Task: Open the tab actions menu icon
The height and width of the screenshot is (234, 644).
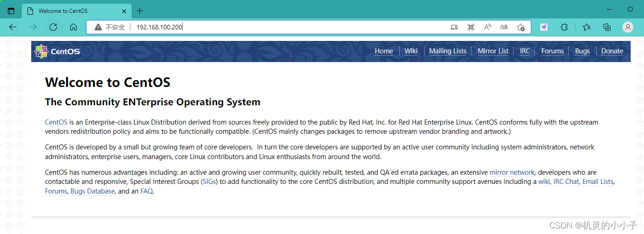Action: point(11,11)
